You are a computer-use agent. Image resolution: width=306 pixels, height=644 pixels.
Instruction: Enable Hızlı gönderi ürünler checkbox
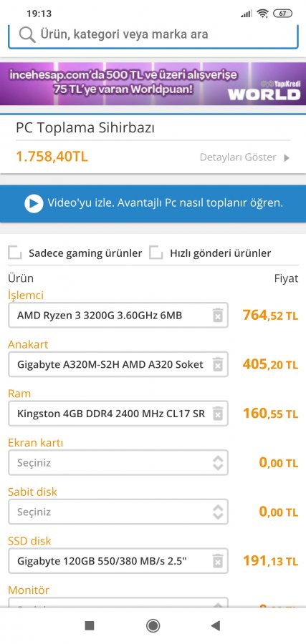pos(156,253)
